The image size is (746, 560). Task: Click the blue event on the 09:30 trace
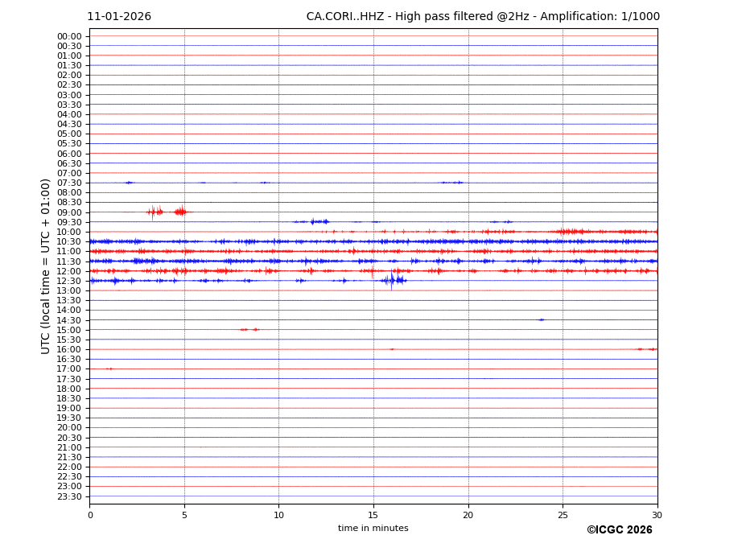[318, 221]
